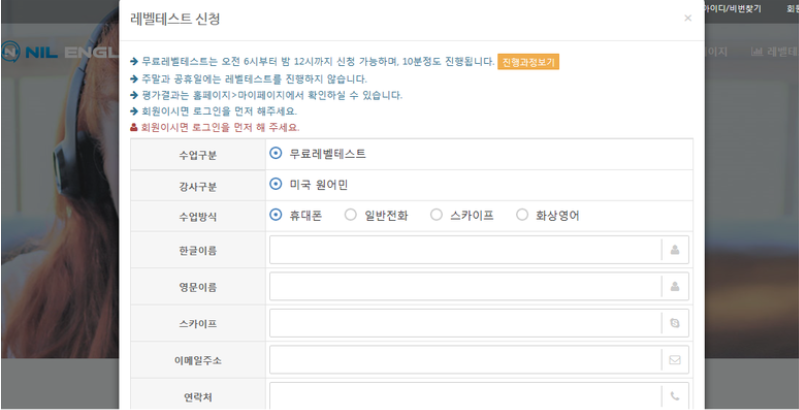This screenshot has width=799, height=410.
Task: Select the 미국 원어민 teacher option
Action: coord(276,185)
